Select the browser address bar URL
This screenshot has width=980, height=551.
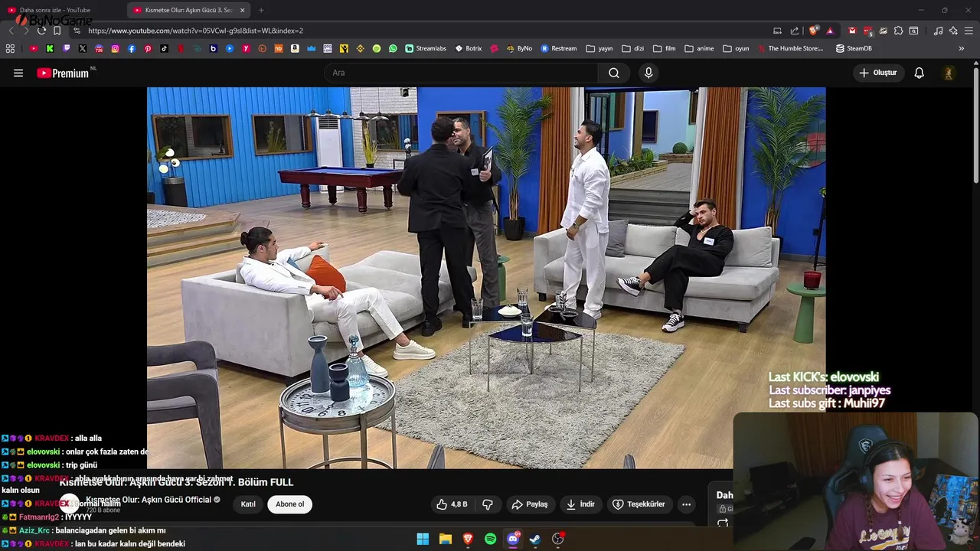tap(195, 31)
